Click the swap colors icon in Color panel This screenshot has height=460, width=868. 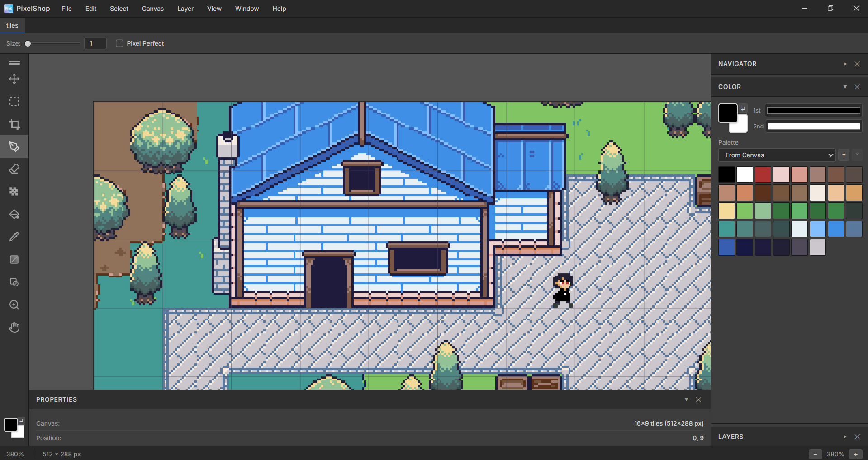coord(743,109)
